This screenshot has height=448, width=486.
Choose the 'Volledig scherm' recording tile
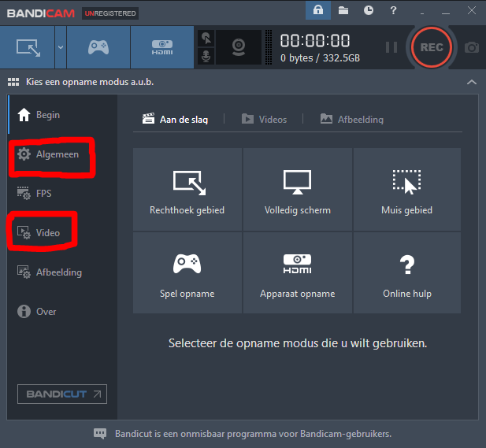pyautogui.click(x=298, y=189)
